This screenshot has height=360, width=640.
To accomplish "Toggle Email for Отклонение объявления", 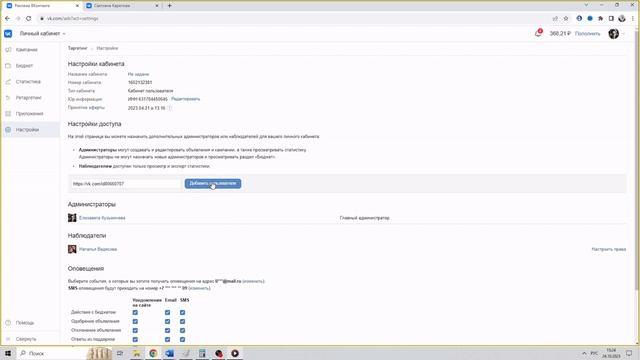I will (x=167, y=331).
